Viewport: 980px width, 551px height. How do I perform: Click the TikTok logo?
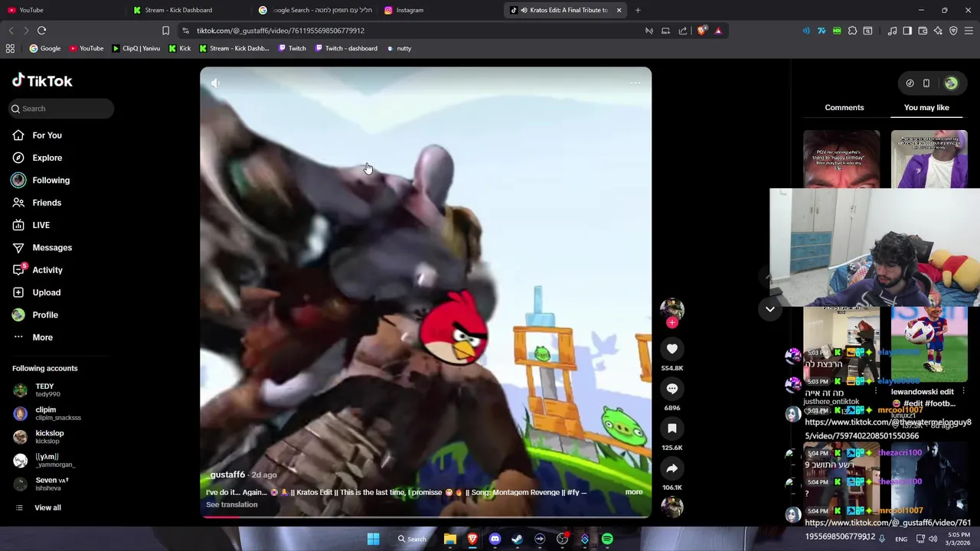[x=42, y=81]
